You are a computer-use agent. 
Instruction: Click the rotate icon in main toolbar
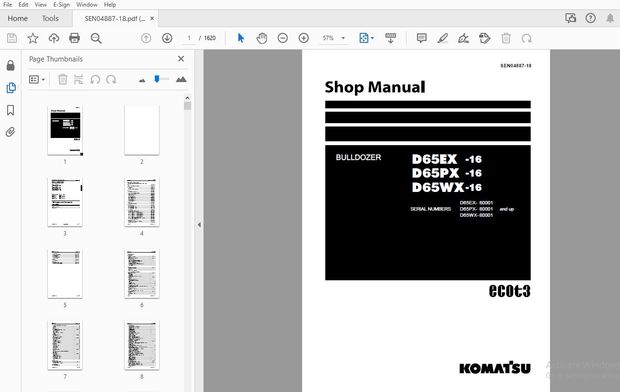click(526, 38)
